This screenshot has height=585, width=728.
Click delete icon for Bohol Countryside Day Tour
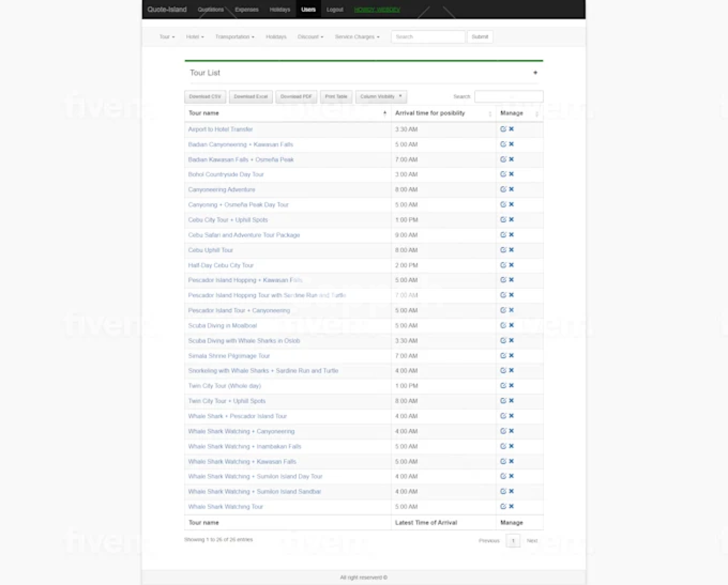(511, 174)
